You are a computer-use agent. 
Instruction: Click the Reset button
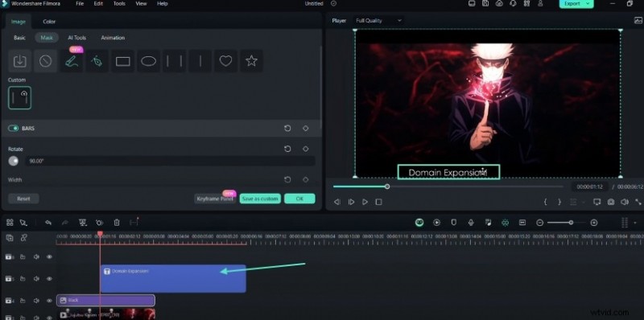(x=23, y=199)
